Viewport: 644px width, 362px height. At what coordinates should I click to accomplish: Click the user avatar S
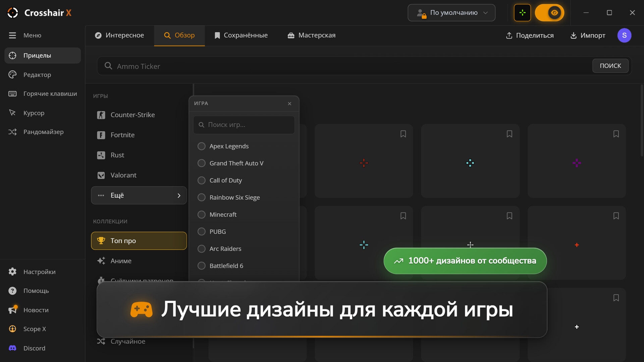pyautogui.click(x=624, y=35)
